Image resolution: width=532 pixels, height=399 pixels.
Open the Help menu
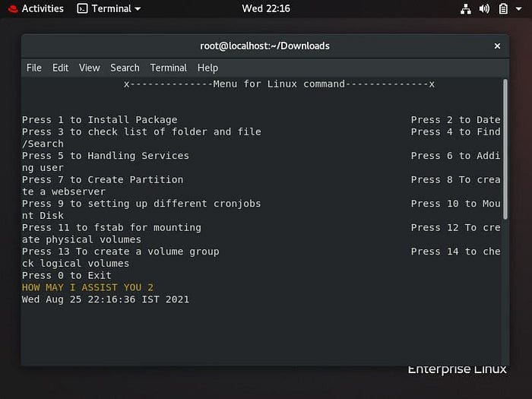(x=207, y=68)
